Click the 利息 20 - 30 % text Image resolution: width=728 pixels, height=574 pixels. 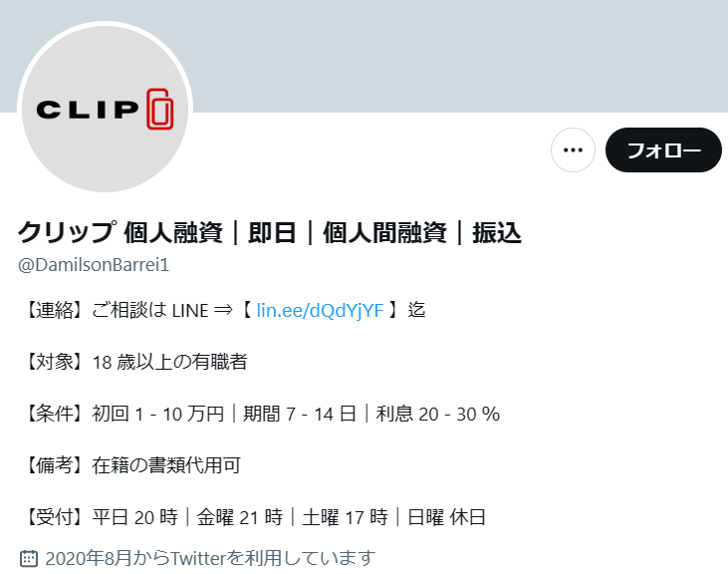(x=438, y=414)
